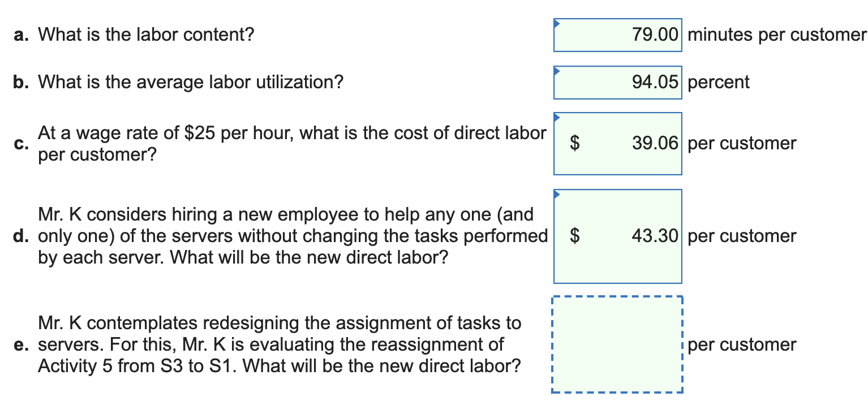Image resolution: width=868 pixels, height=414 pixels.
Task: Click the 'per customer' label beside part e
Action: coord(742,345)
